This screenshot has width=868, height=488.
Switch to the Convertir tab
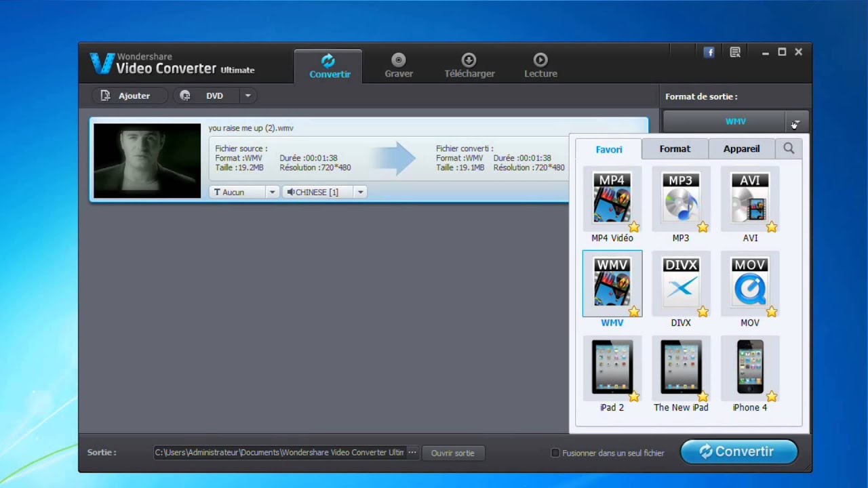point(329,66)
